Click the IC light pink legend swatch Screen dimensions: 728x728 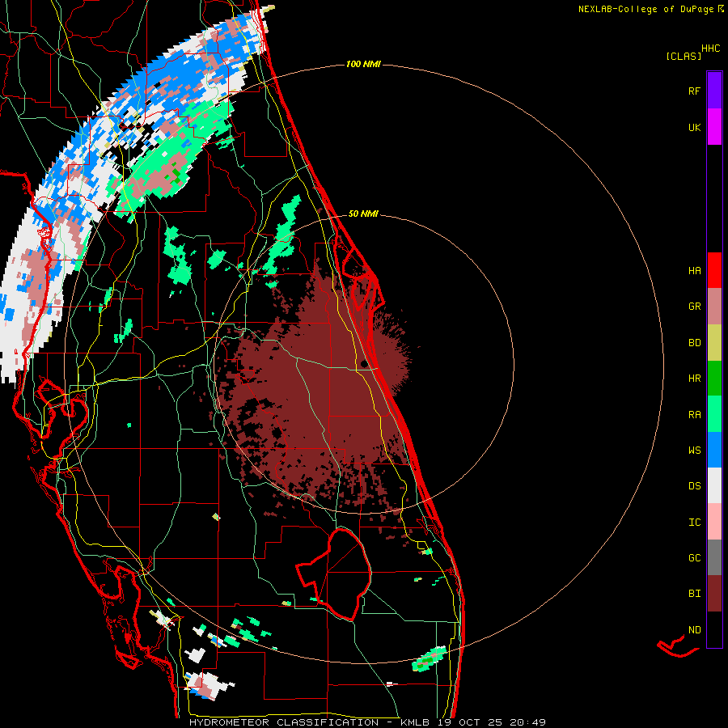pyautogui.click(x=714, y=522)
